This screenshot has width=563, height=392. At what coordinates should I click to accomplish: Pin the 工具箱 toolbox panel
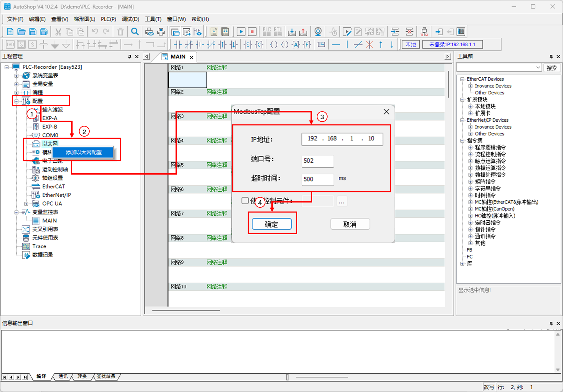point(551,56)
